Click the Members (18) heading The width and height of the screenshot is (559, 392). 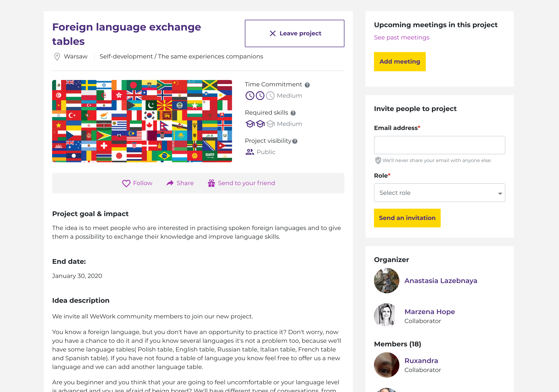(397, 344)
